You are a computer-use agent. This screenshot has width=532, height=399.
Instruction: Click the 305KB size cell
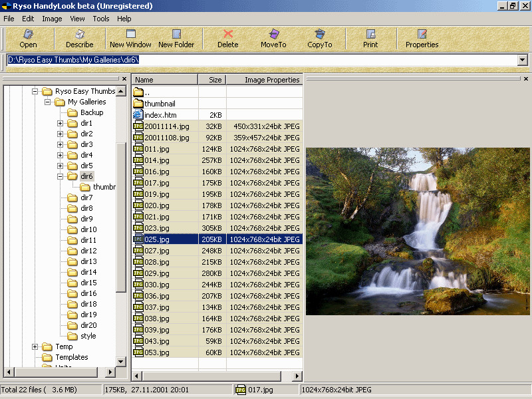[212, 228]
